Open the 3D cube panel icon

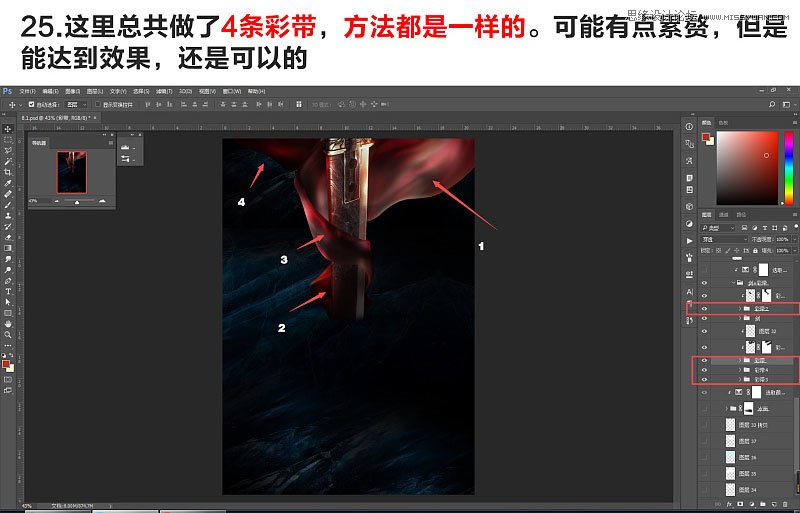(690, 206)
